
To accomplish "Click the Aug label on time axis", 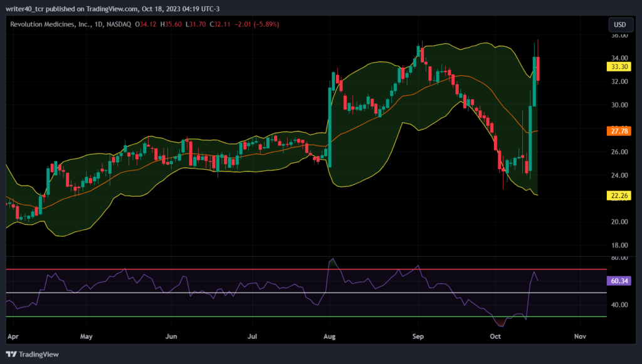I will (x=330, y=336).
